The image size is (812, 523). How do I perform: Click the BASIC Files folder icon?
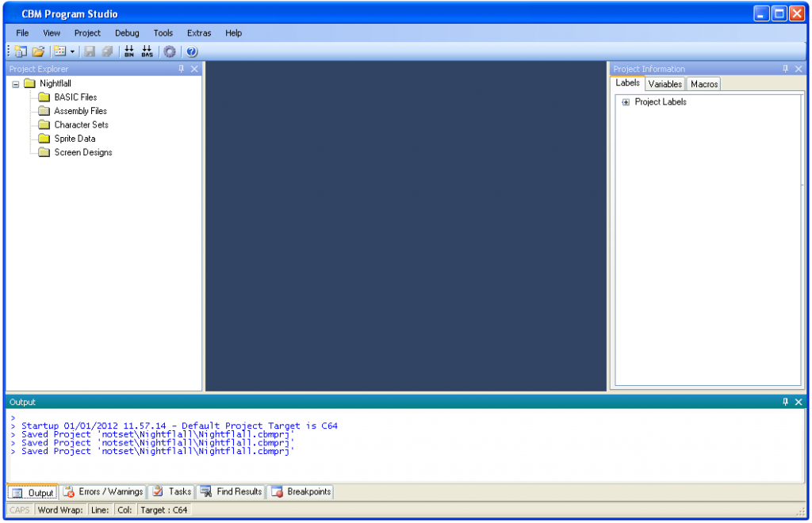[x=44, y=97]
